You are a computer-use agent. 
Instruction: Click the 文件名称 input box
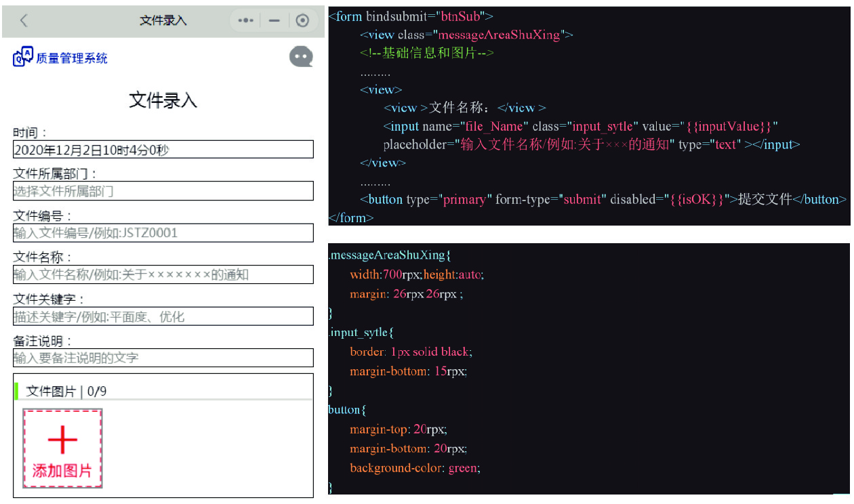tap(163, 274)
